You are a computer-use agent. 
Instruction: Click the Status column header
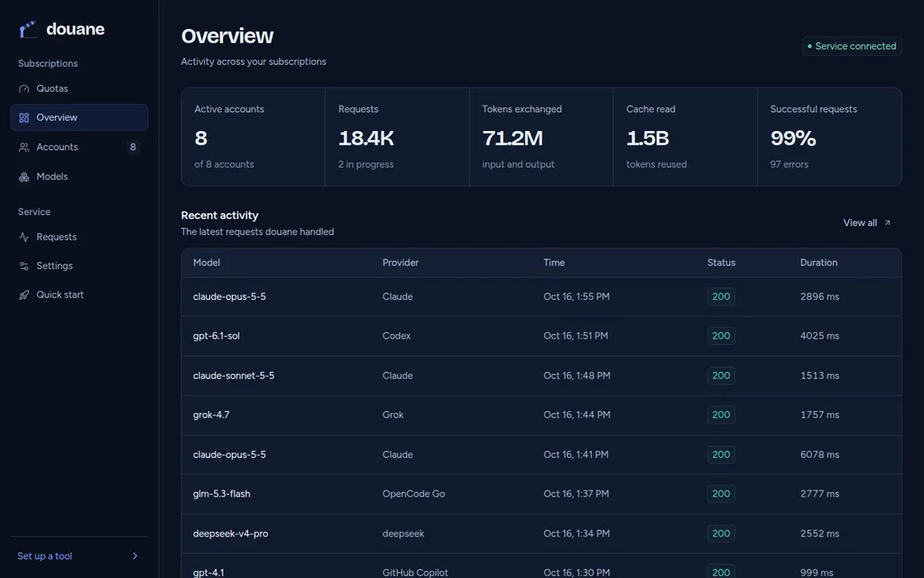point(721,263)
